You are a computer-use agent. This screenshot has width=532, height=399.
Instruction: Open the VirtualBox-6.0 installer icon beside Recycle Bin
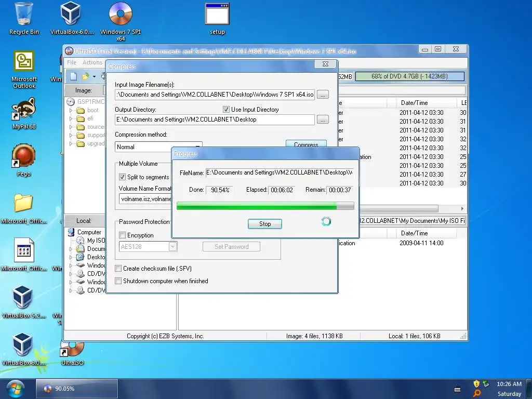[x=72, y=19]
